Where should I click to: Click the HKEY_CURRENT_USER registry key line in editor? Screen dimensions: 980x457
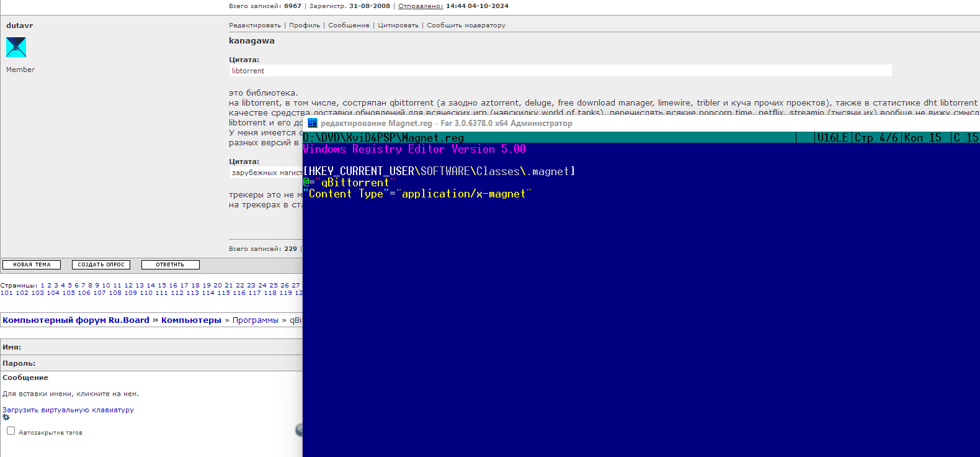(439, 171)
